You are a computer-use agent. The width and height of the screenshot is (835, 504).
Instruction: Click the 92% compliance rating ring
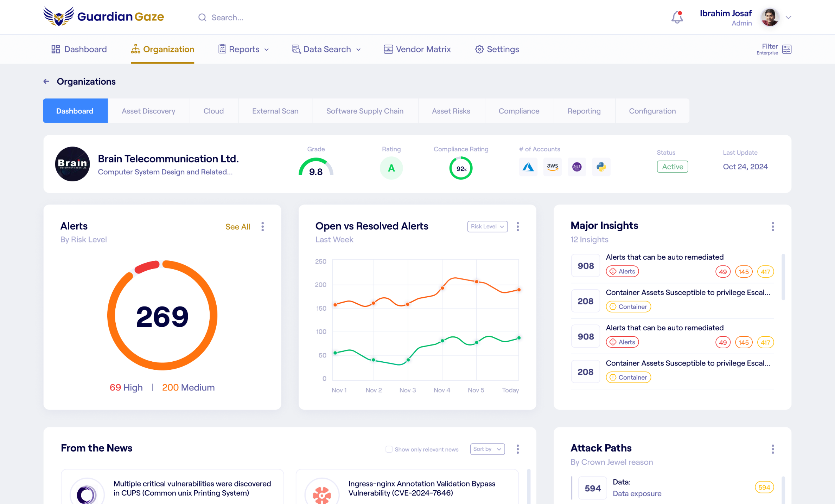pyautogui.click(x=461, y=168)
